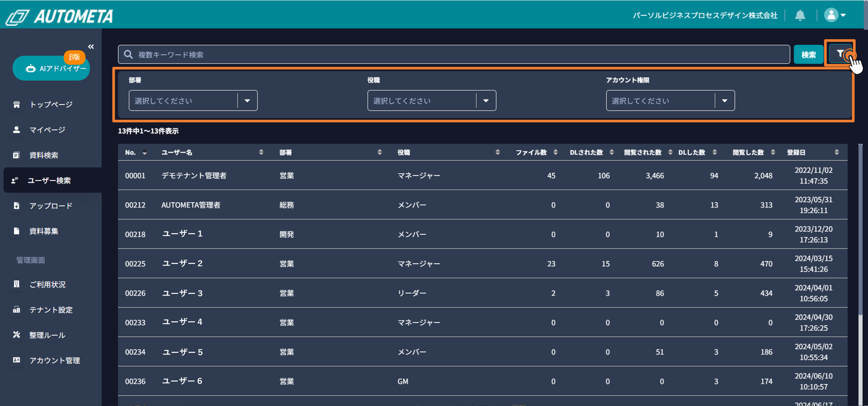Click the アカウント管理 card icon
Viewport: 868px width, 406px height.
coord(17,360)
